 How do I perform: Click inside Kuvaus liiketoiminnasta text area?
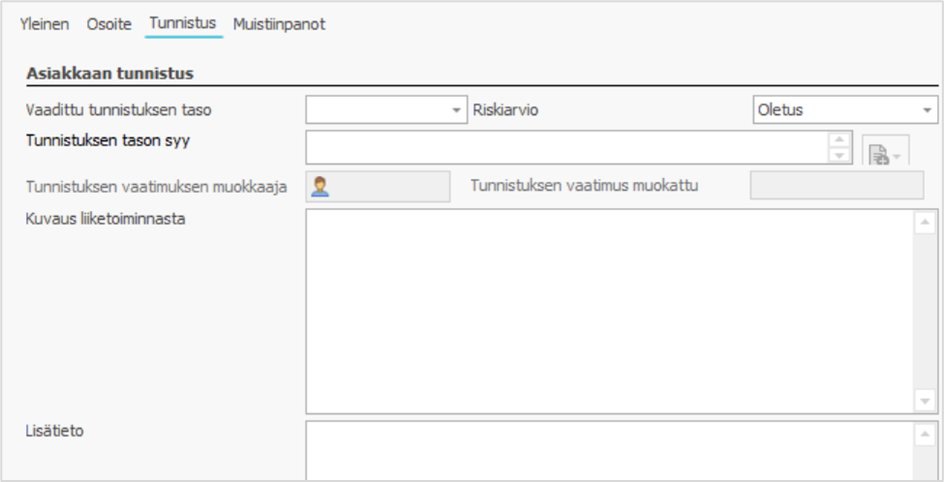[608, 310]
